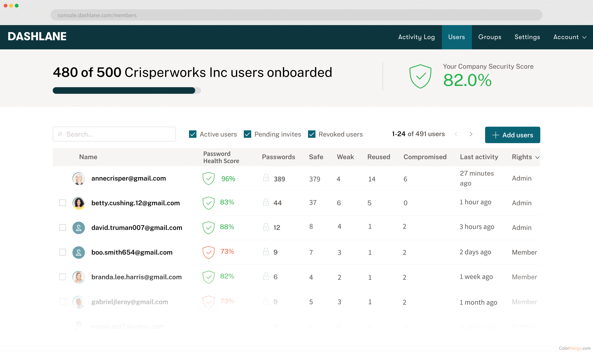Click the company security score shield icon

(x=420, y=76)
